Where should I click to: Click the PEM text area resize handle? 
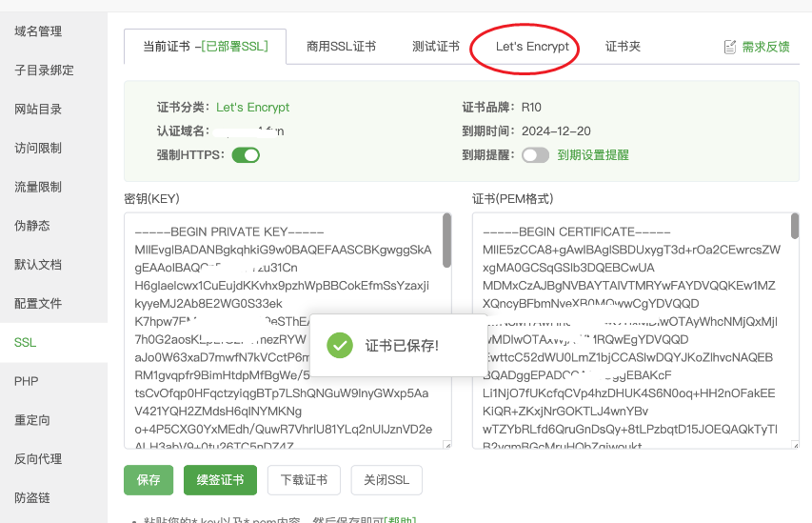coord(795,445)
